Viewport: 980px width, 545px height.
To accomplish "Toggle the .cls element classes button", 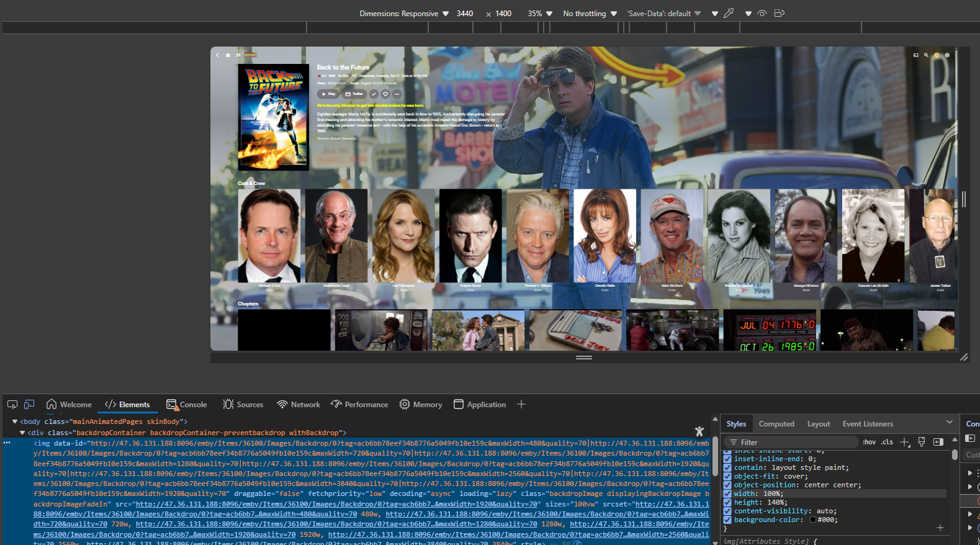I will [x=888, y=442].
